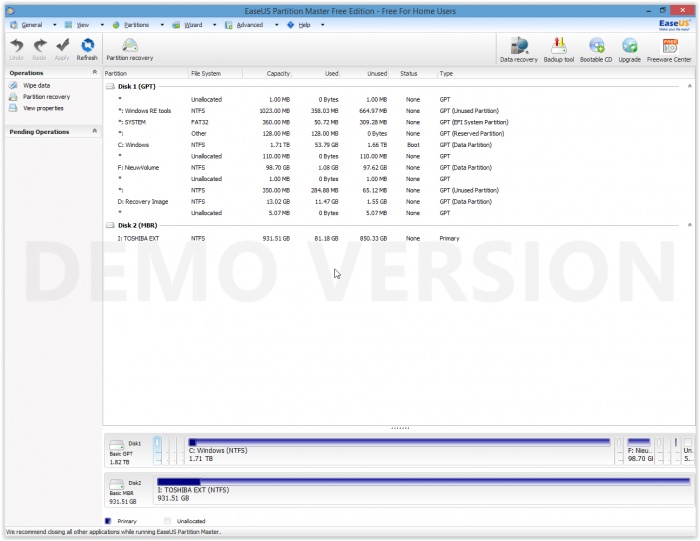Click the Undo arrow icon

[17, 46]
